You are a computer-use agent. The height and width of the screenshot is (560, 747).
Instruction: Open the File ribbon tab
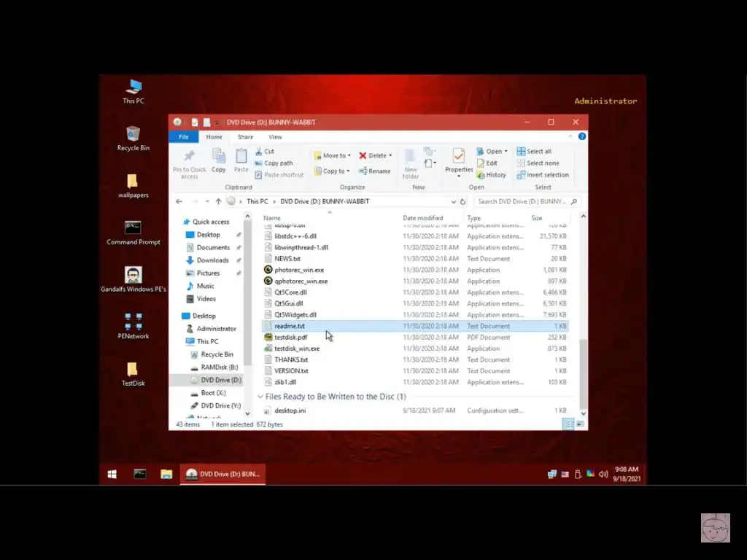pos(184,136)
